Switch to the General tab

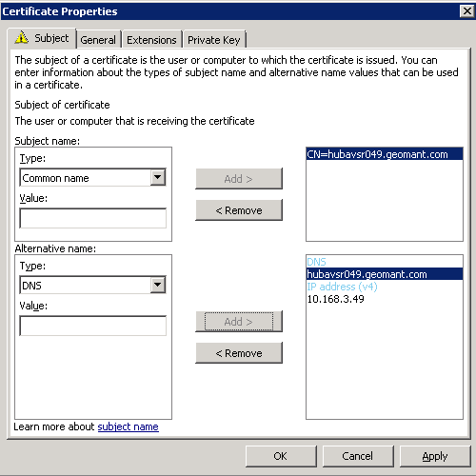98,40
